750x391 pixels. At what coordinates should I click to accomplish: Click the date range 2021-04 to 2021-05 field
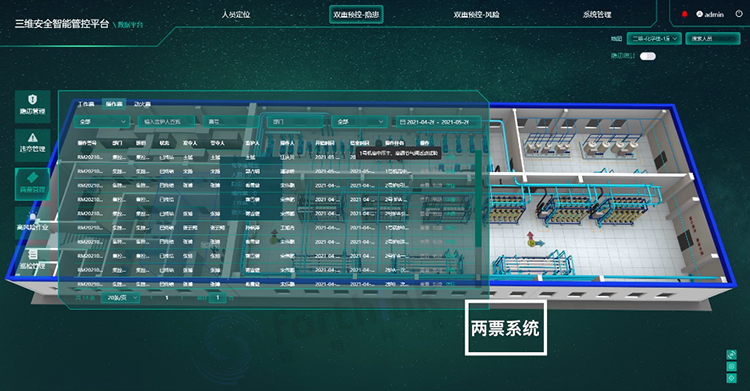pyautogui.click(x=438, y=122)
